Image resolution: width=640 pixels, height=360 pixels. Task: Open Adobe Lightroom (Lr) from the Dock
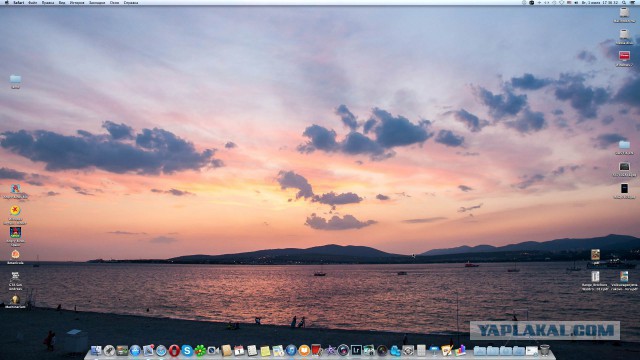coord(356,350)
